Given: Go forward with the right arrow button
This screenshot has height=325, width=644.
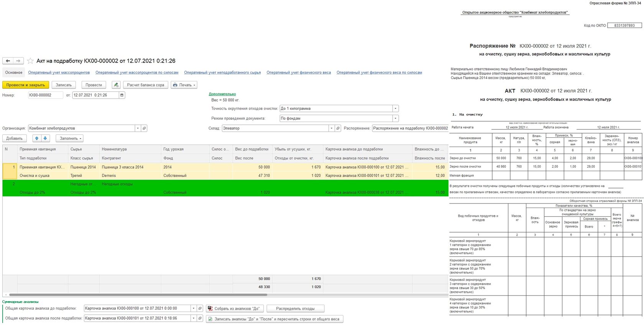Looking at the screenshot, I should 18,61.
